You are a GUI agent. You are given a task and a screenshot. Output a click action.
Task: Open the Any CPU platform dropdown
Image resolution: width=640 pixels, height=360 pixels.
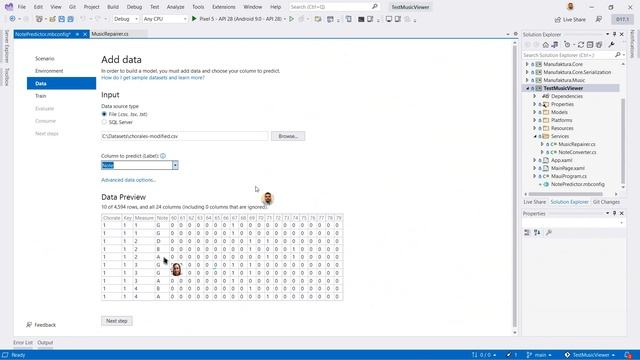165,19
